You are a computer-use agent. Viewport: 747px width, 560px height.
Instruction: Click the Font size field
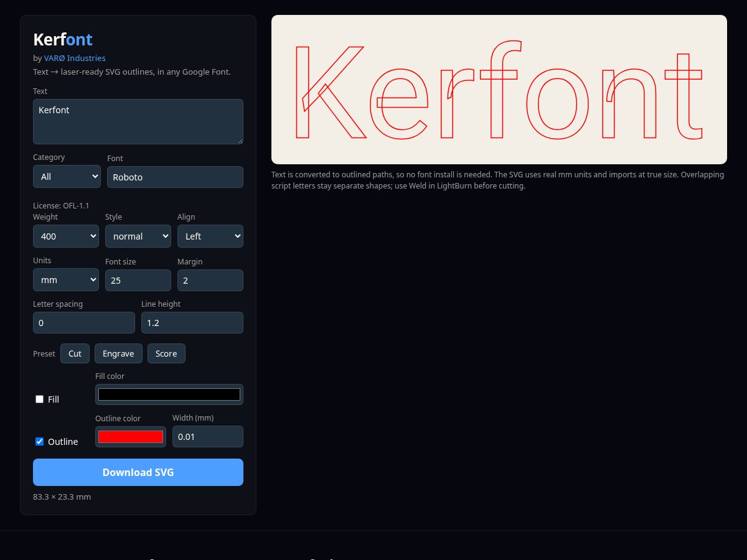click(x=138, y=280)
